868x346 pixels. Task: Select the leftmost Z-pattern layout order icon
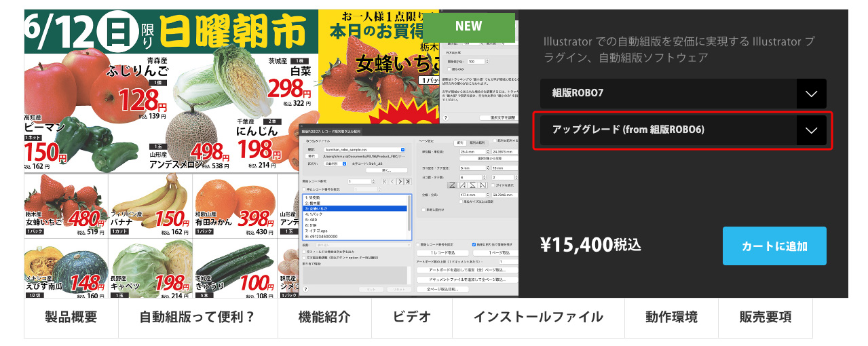click(x=453, y=185)
